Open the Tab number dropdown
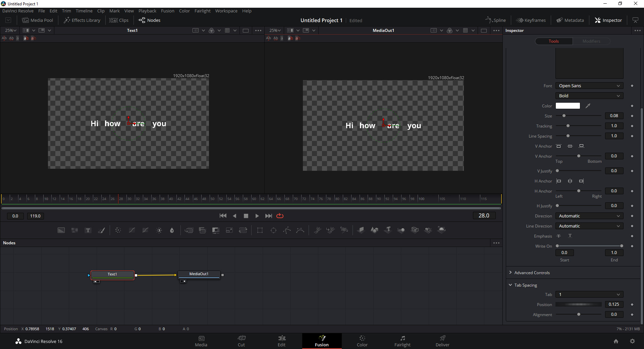The width and height of the screenshot is (644, 349). pyautogui.click(x=589, y=295)
